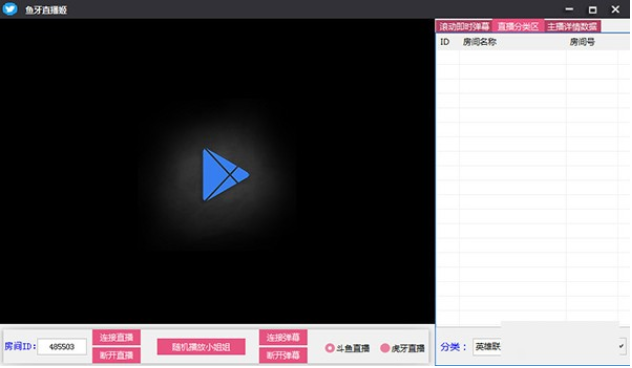Select the 斗鱼直播 radio button
Viewport: 632px width, 368px height.
[329, 348]
